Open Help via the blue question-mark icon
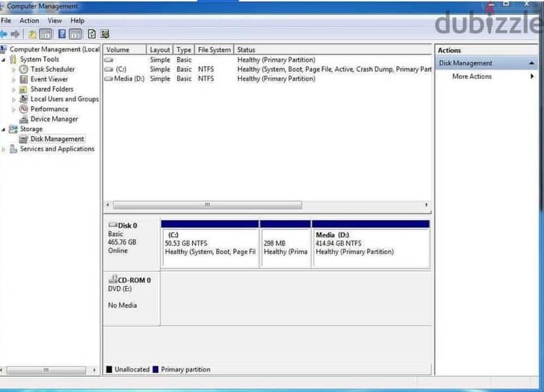 (62, 34)
